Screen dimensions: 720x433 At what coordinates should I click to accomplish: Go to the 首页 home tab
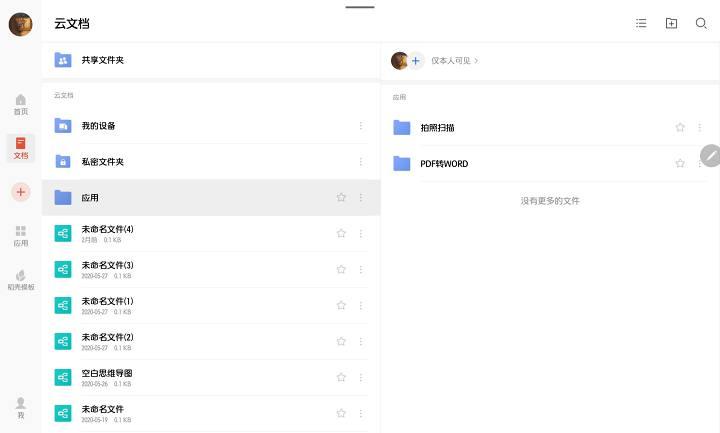pos(21,104)
